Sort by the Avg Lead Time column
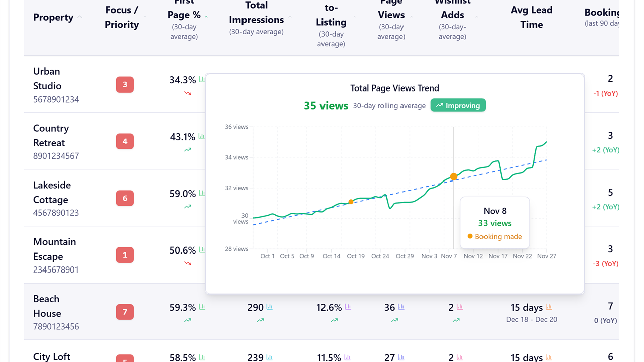 click(x=532, y=17)
